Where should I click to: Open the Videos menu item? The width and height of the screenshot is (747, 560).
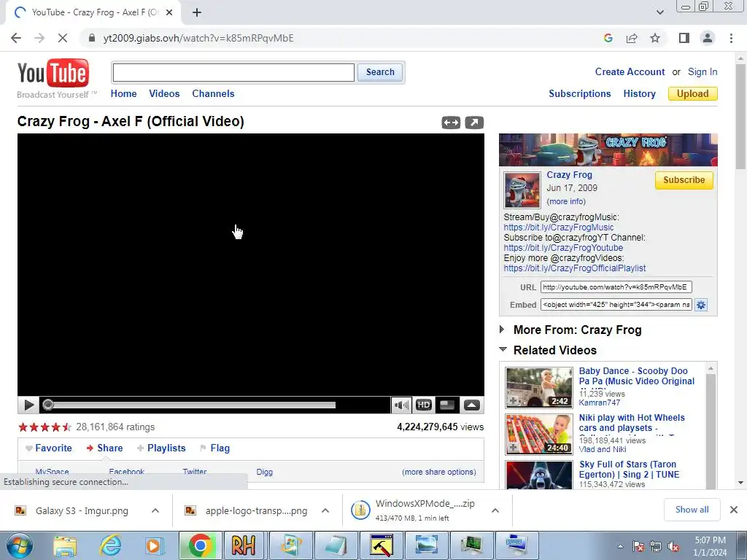[x=164, y=94]
